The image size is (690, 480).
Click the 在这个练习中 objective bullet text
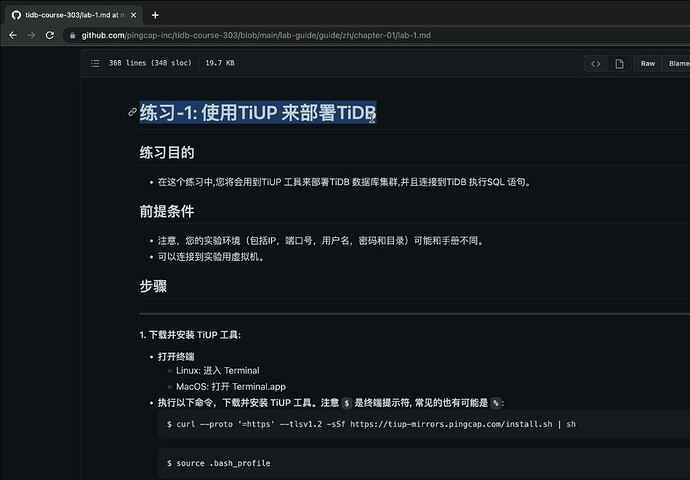pos(345,182)
